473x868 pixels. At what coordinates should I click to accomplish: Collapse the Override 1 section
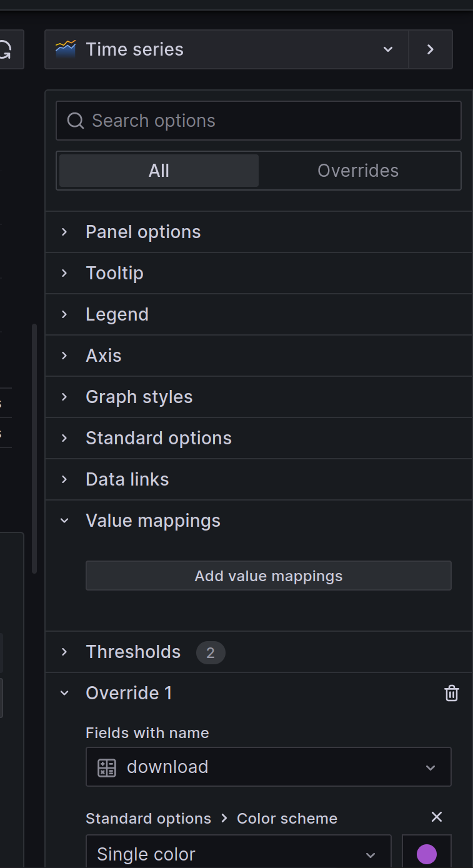point(128,693)
